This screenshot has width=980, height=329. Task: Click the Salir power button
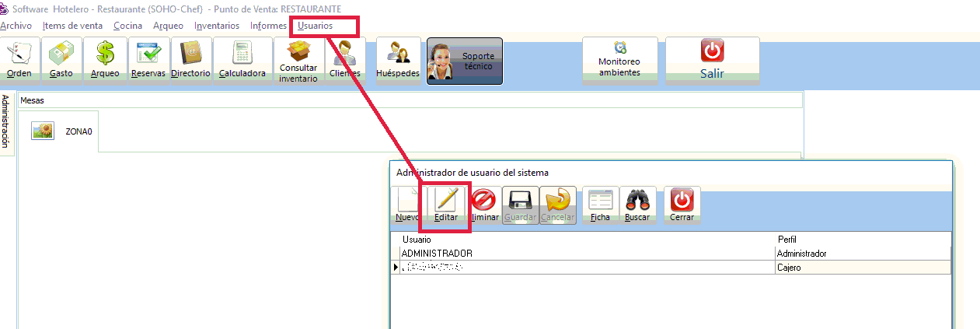tap(712, 61)
